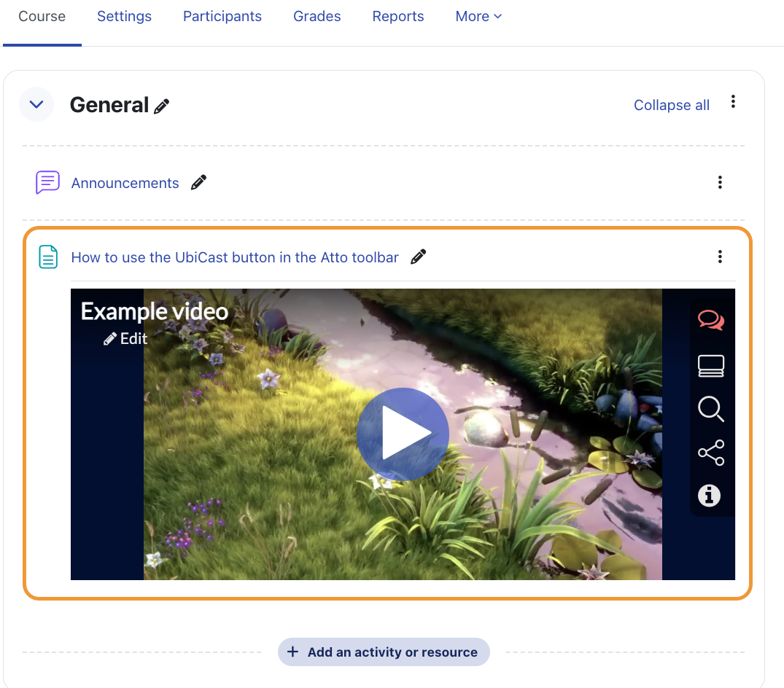Expand the More dropdown menu
Image resolution: width=784 pixels, height=688 pixels.
pos(478,17)
